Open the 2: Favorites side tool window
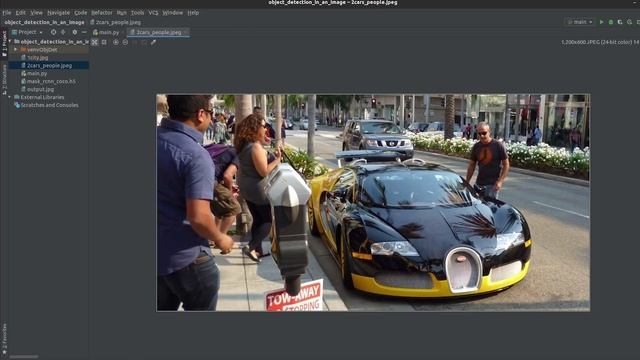640x360 pixels. pyautogui.click(x=4, y=339)
